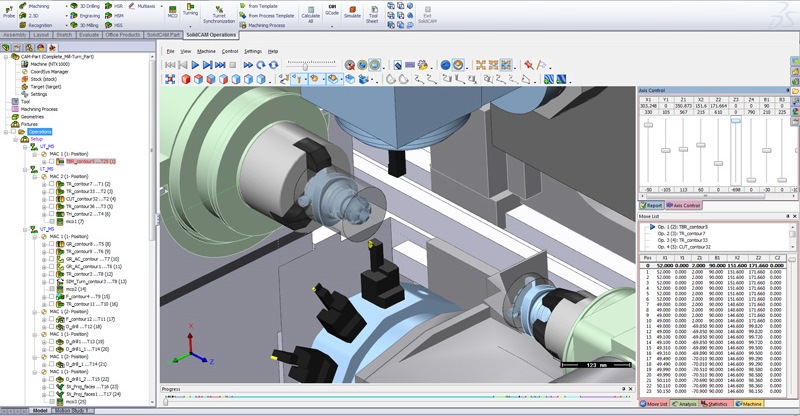Add an HSM operation
Image resolution: width=800 pixels, height=416 pixels.
coord(114,16)
